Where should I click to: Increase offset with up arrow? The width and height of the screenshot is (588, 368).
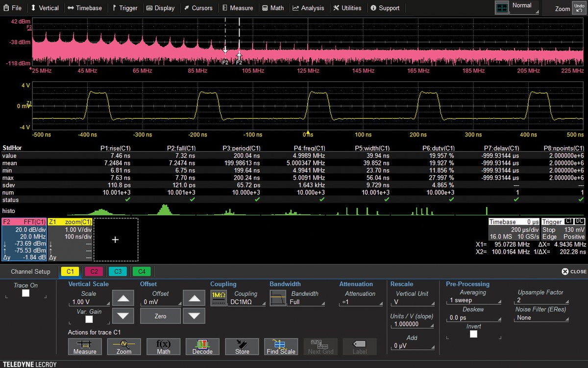click(194, 298)
